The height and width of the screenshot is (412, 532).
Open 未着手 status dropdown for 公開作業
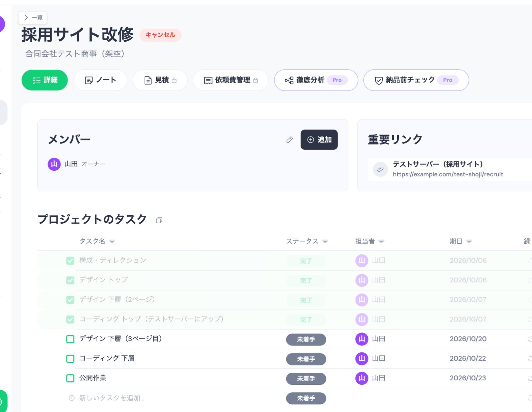tap(306, 379)
